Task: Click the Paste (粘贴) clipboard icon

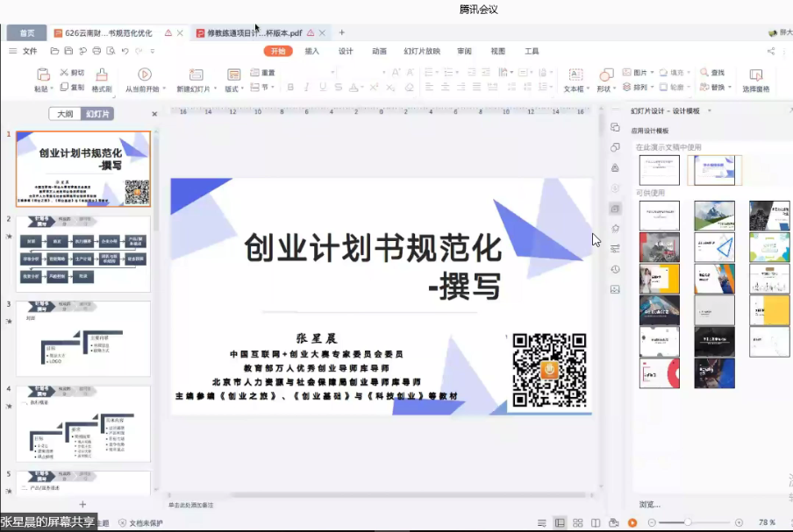Action: click(42, 75)
